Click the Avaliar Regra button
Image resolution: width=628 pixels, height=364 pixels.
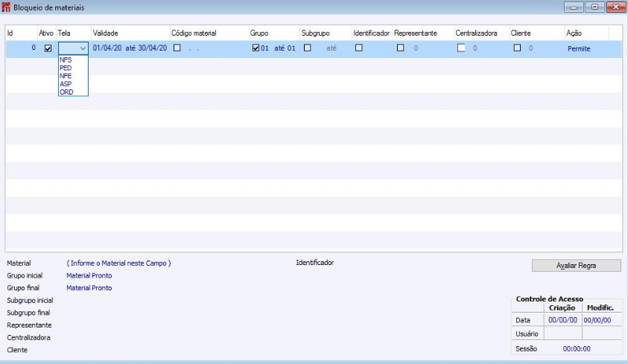point(577,265)
